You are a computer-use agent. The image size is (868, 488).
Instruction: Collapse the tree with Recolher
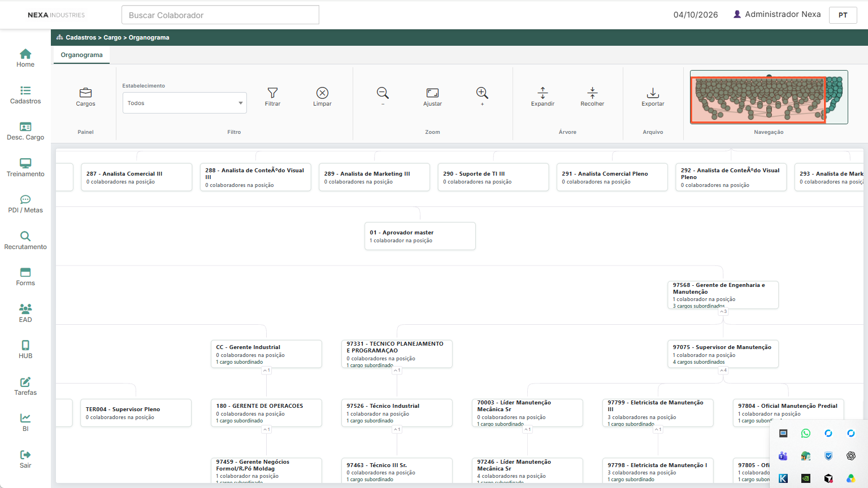coord(592,97)
